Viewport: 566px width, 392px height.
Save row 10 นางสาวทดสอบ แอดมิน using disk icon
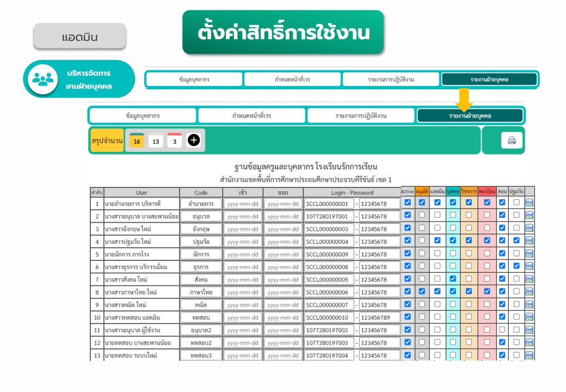(x=529, y=317)
